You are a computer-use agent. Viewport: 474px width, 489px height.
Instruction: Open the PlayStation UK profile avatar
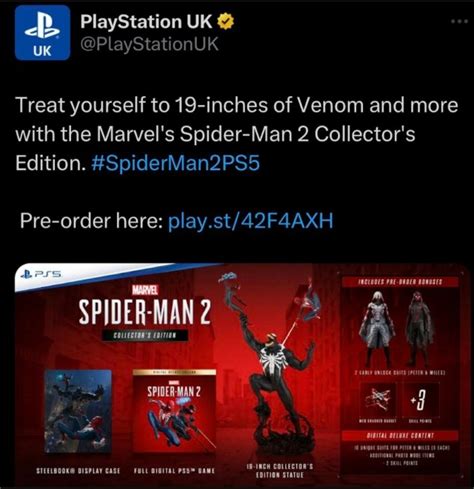point(42,33)
